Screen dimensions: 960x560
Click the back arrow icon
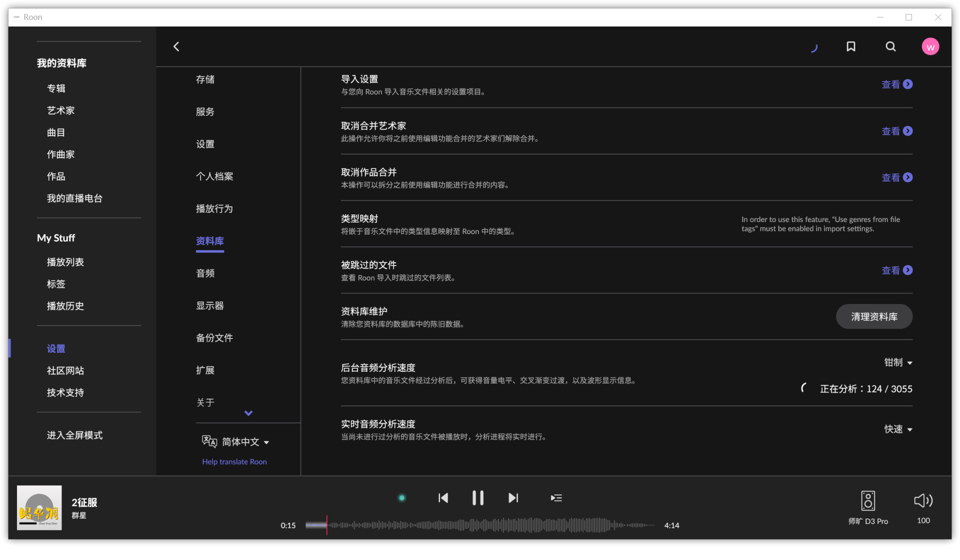tap(176, 46)
